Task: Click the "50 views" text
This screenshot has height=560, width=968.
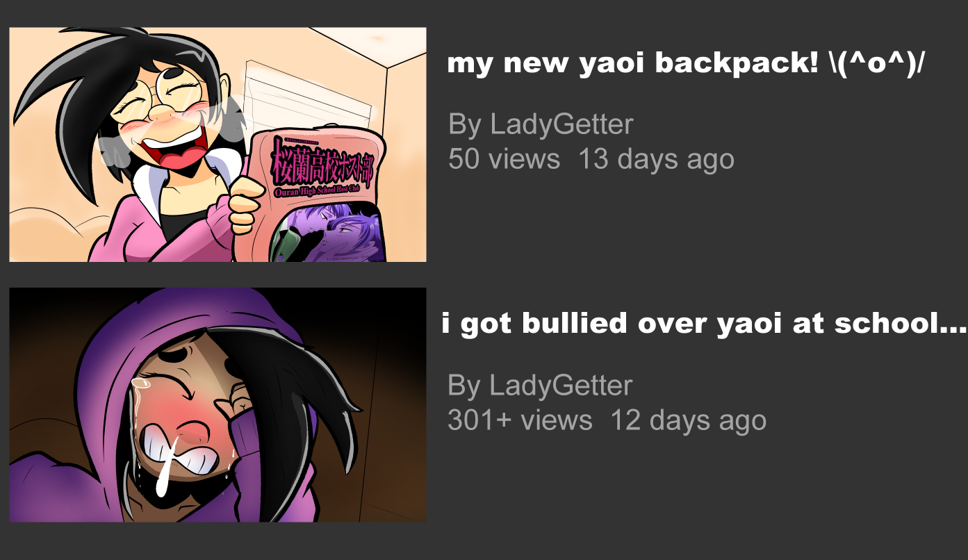Action: (504, 159)
